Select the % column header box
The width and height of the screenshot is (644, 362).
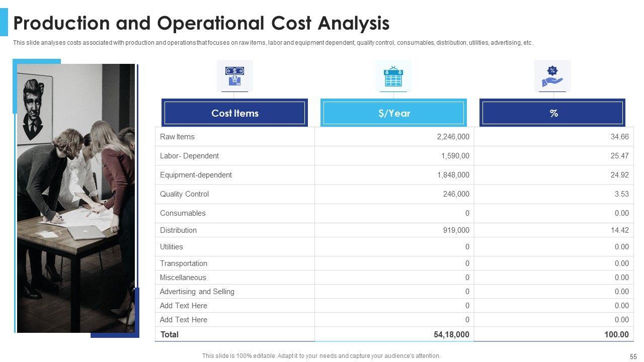[x=552, y=113]
